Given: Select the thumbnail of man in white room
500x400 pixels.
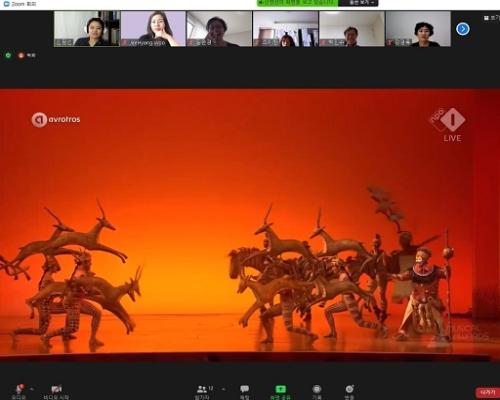Looking at the screenshot, I should click(x=352, y=29).
